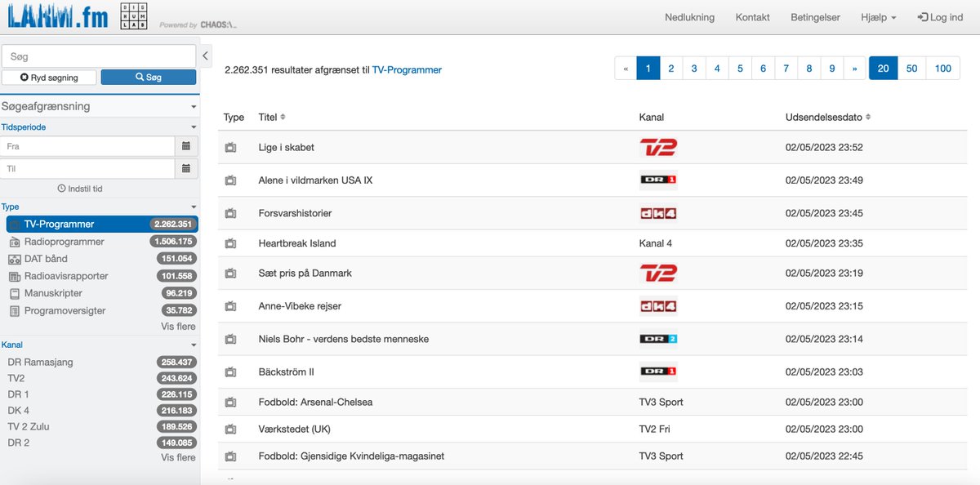
Task: Collapse the sidebar with the chevron
Action: click(205, 56)
